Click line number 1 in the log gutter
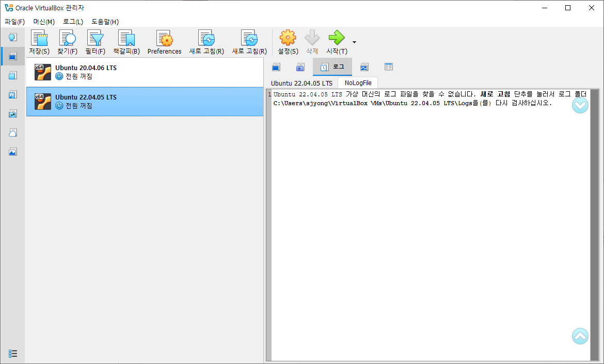Screen dimensions: 604x364 click(269, 94)
